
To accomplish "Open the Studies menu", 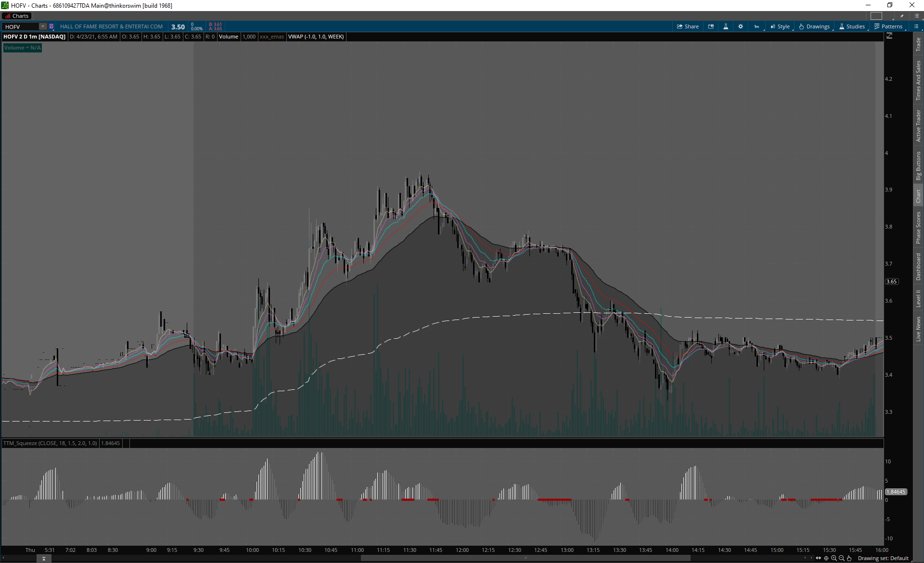I will (852, 26).
